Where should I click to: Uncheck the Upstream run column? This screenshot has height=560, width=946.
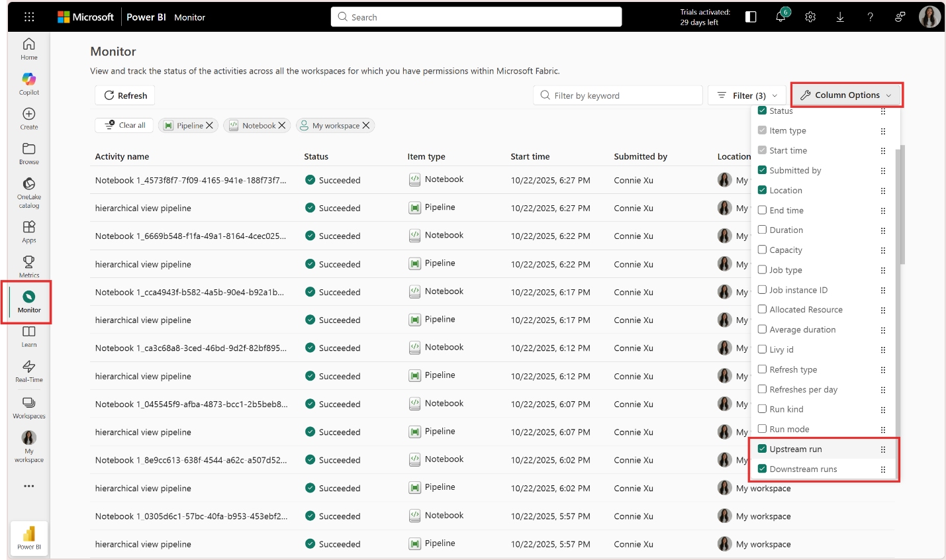[762, 449]
